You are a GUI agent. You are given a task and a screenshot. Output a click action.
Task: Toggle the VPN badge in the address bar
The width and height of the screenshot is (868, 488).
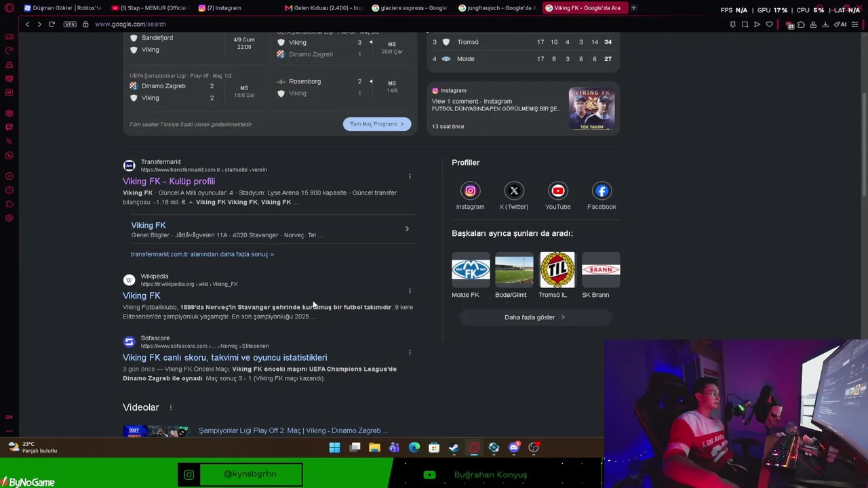(70, 24)
